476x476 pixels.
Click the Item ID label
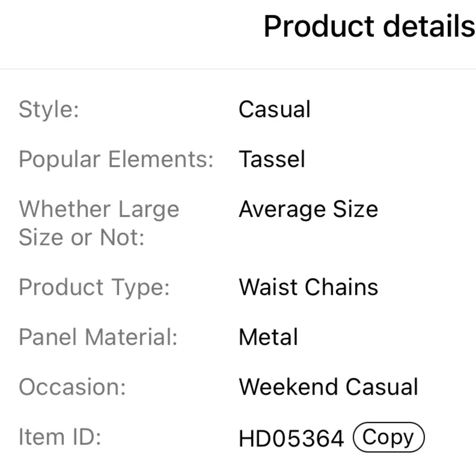point(60,437)
